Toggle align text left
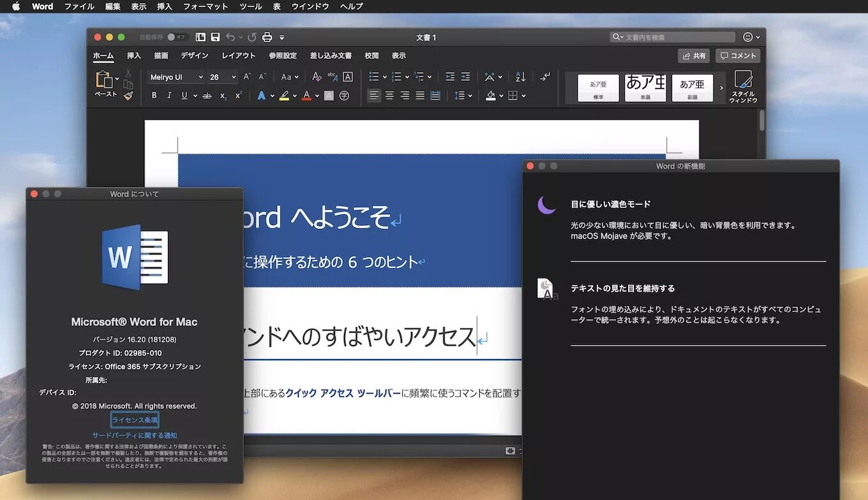This screenshot has width=868, height=500. pos(374,96)
